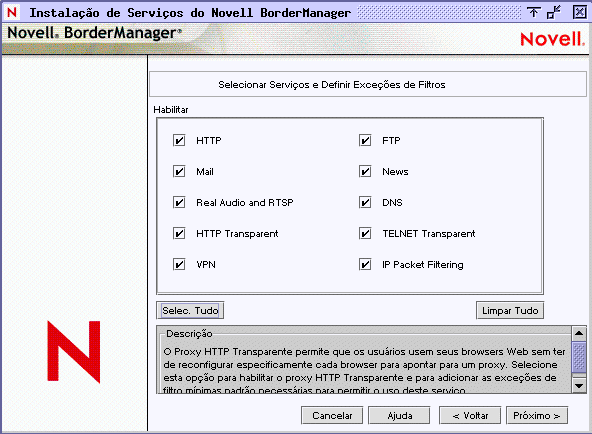Toggle the FTP checkbox
The height and width of the screenshot is (434, 592).
coord(365,140)
